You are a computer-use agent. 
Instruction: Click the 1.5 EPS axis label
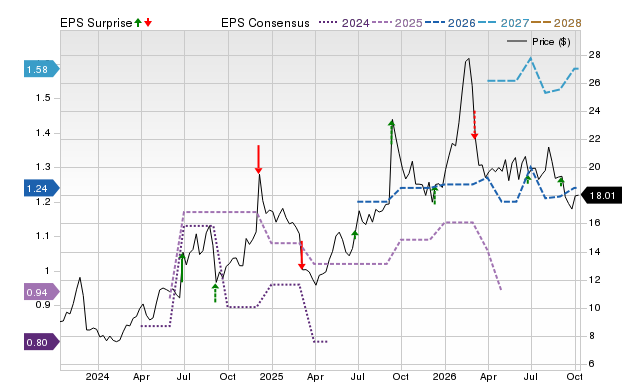pyautogui.click(x=43, y=98)
